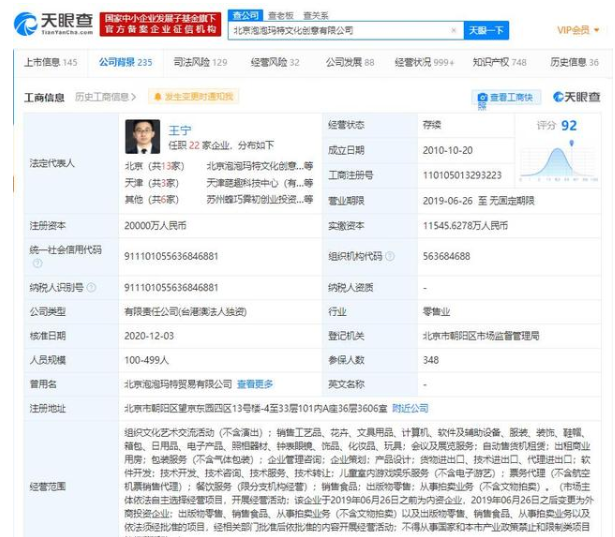Image resolution: width=615 pixels, height=537 pixels.
Task: Select 工商注册号 value 110105013293223
Action: click(462, 175)
